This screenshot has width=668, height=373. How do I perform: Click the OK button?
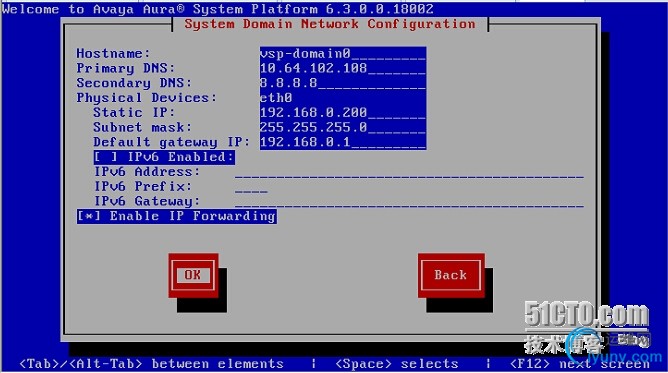tap(193, 275)
